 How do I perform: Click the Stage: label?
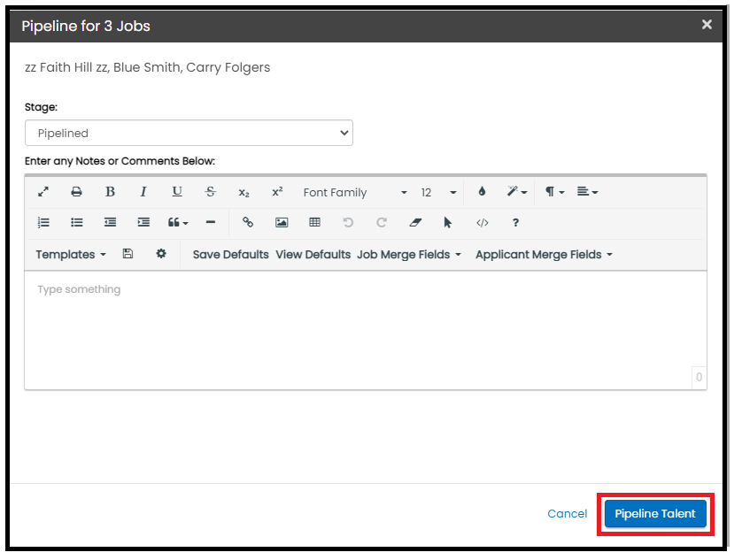click(x=42, y=107)
